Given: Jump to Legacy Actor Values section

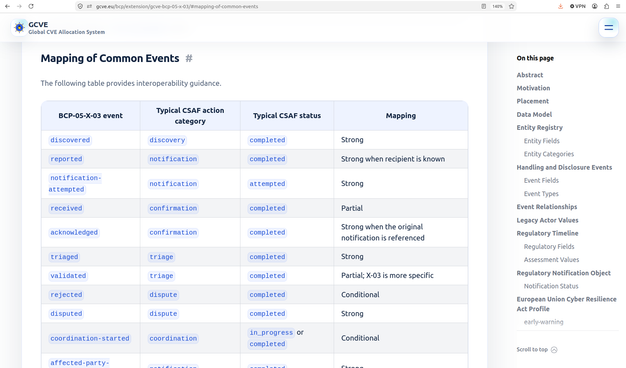Looking at the screenshot, I should tap(547, 220).
